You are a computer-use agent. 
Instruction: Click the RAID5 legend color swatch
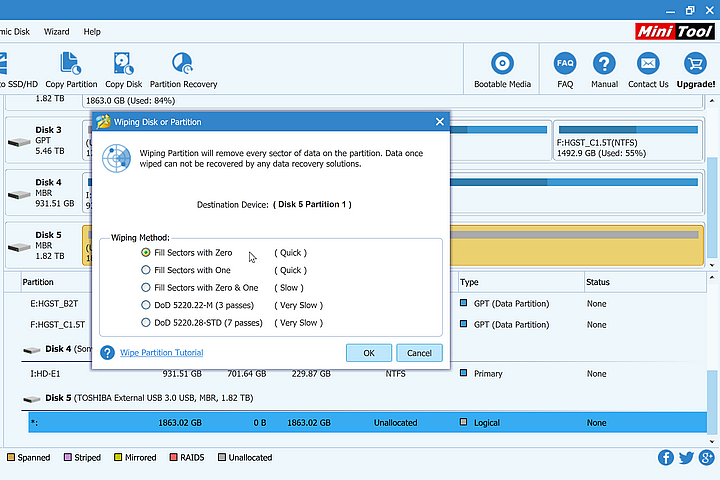(x=174, y=457)
